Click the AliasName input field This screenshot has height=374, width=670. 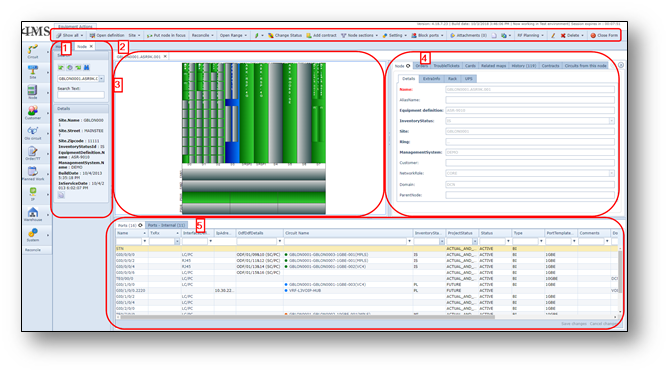click(x=530, y=100)
